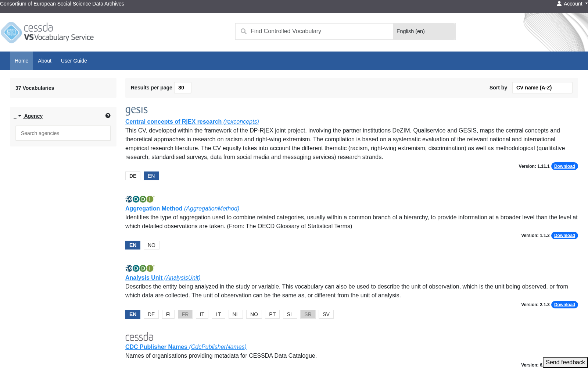588x368 pixels.
Task: Switch Analysis Unit to NL language
Action: tap(236, 314)
